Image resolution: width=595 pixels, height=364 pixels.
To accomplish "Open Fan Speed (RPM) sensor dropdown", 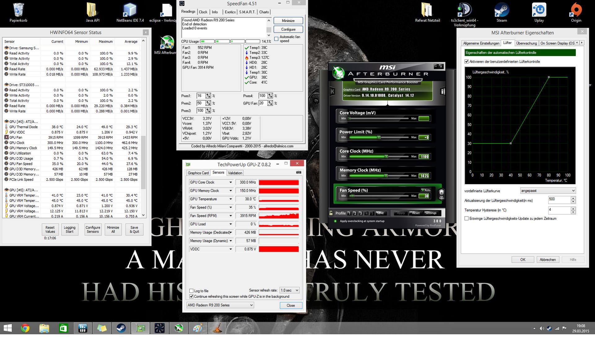I will (230, 216).
